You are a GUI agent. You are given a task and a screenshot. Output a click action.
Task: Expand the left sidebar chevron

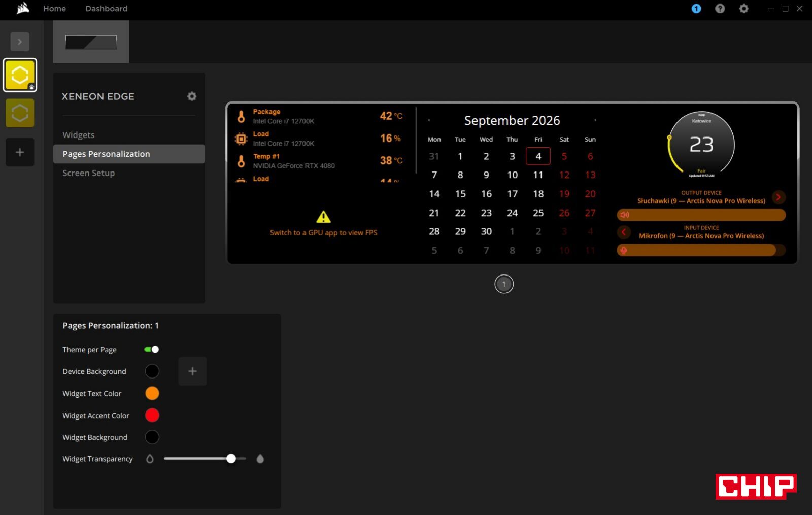(x=20, y=42)
